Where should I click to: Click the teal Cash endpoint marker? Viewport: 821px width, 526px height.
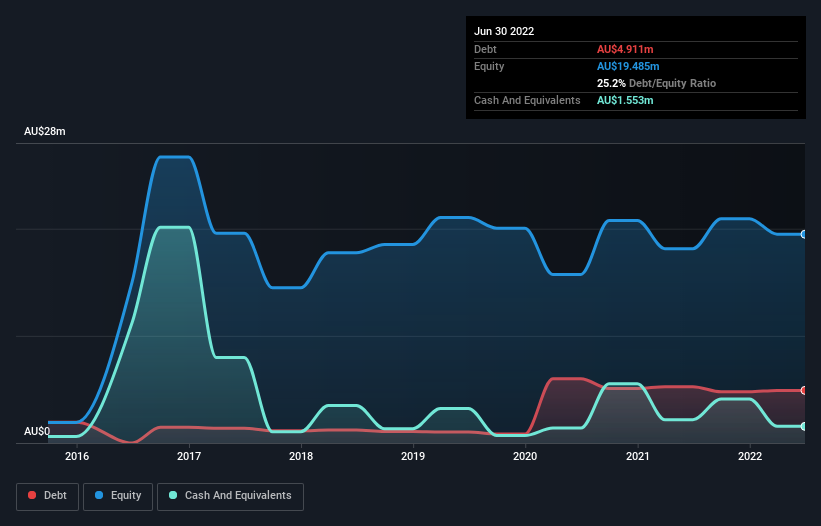click(804, 427)
